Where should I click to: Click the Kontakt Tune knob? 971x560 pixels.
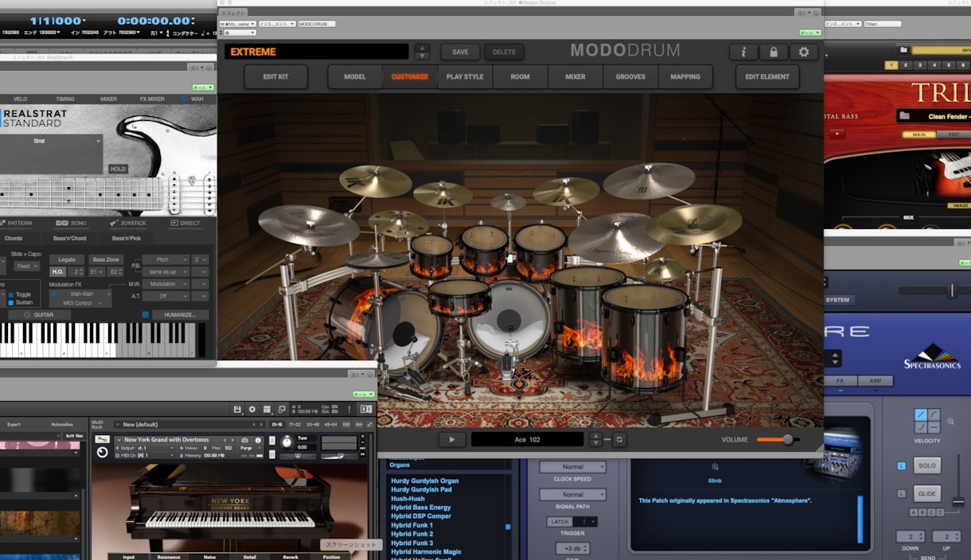click(287, 442)
